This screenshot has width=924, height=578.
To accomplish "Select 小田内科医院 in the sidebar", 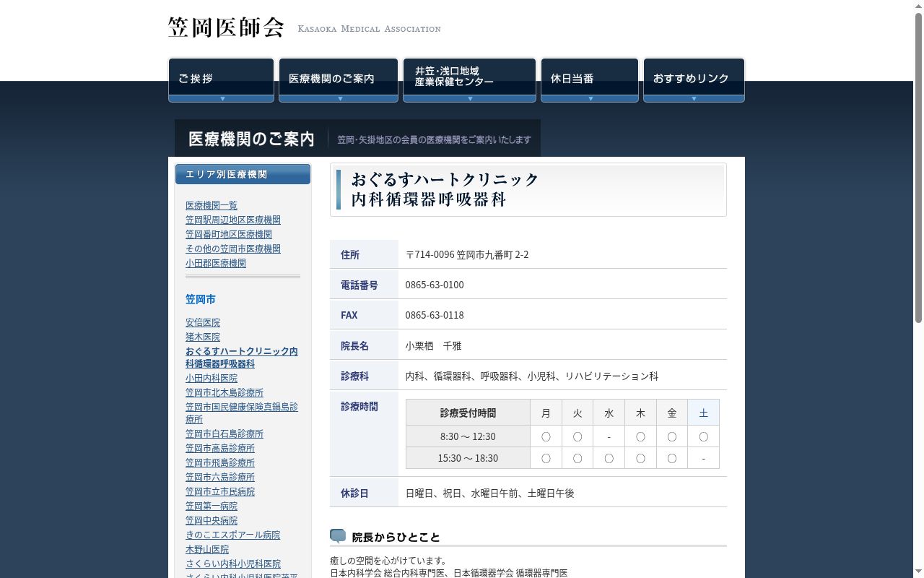I will [212, 378].
